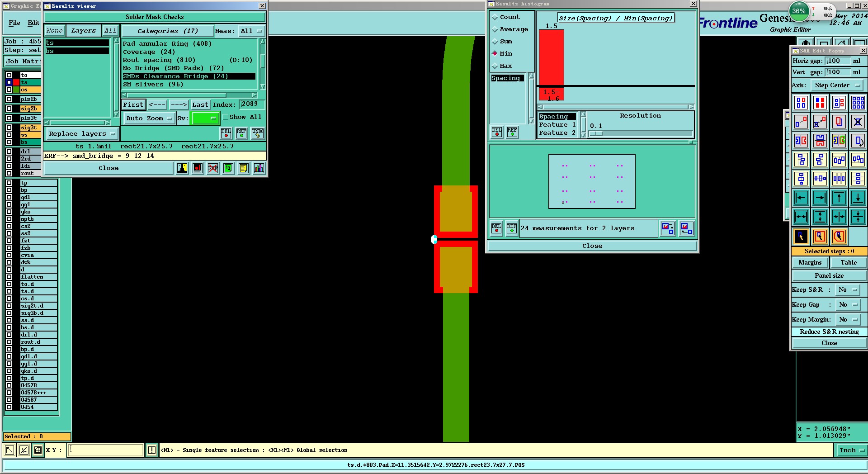Click the move step diagonal arrow icon
This screenshot has height=474, width=868.
801,122
